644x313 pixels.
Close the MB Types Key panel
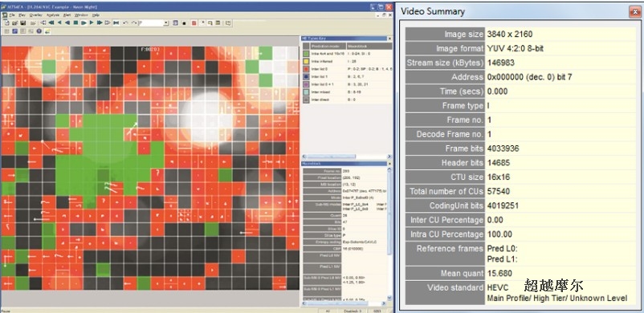[389, 39]
